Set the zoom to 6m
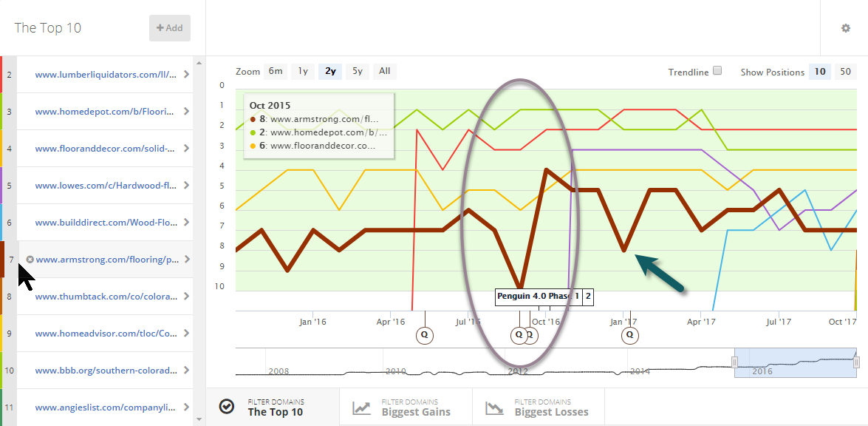Image resolution: width=868 pixels, height=426 pixels. coord(276,71)
